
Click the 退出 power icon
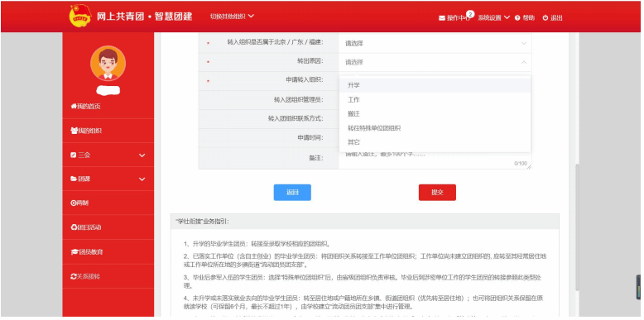[x=545, y=18]
